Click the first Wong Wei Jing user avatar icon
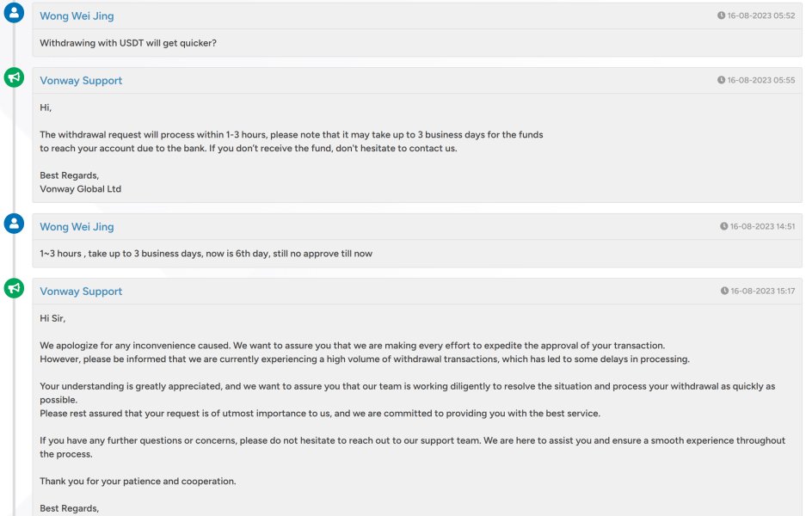 (x=14, y=12)
